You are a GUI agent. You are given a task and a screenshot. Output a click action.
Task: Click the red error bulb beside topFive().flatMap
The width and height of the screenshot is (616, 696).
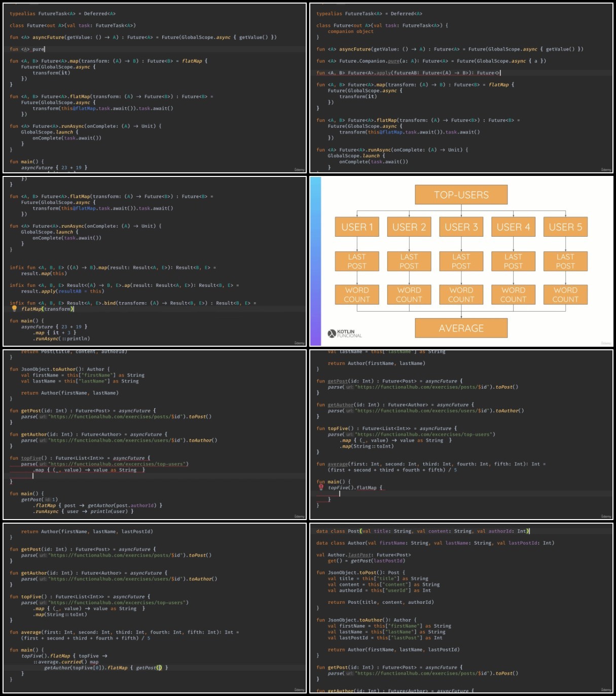(x=321, y=487)
